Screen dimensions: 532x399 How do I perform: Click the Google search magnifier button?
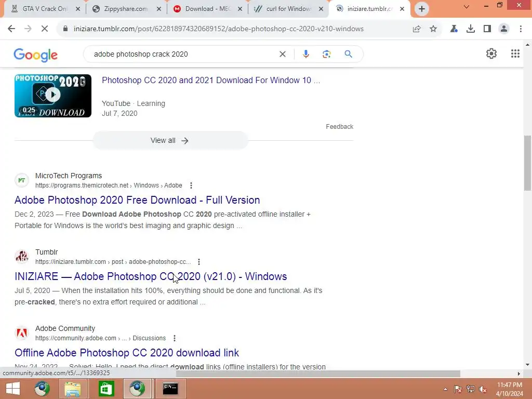coord(349,54)
